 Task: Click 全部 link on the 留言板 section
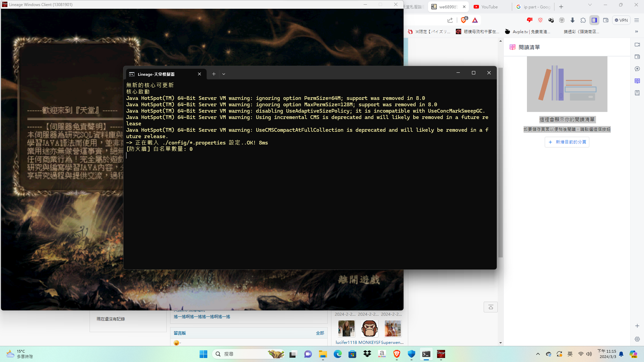[320, 333]
